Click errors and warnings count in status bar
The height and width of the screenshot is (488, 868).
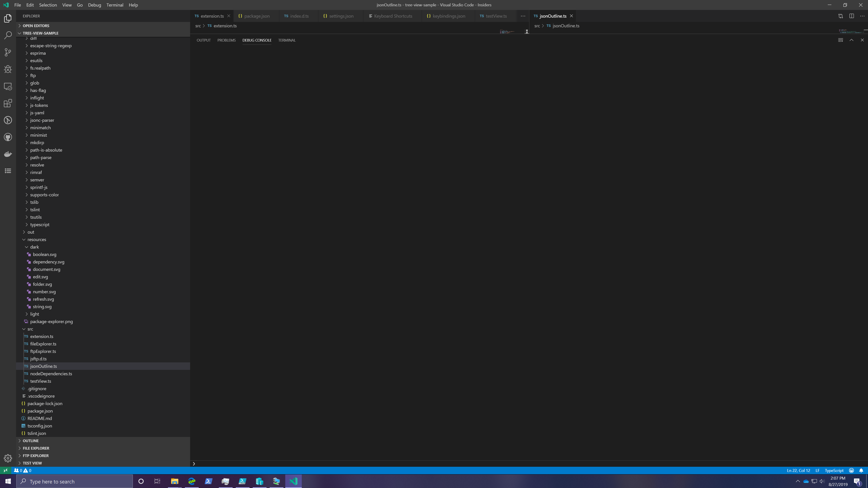tap(23, 470)
